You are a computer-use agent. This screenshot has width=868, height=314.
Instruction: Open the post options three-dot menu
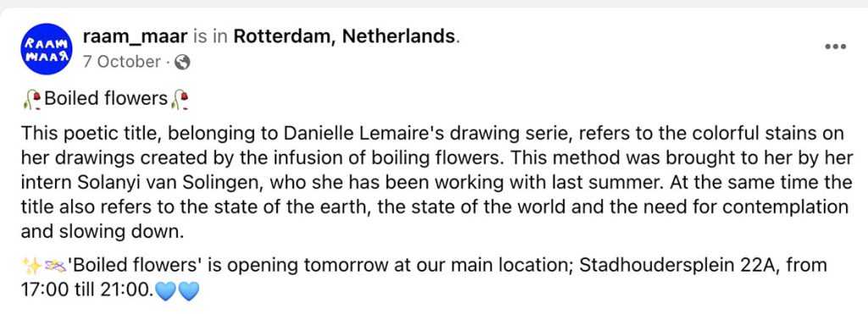pyautogui.click(x=835, y=47)
